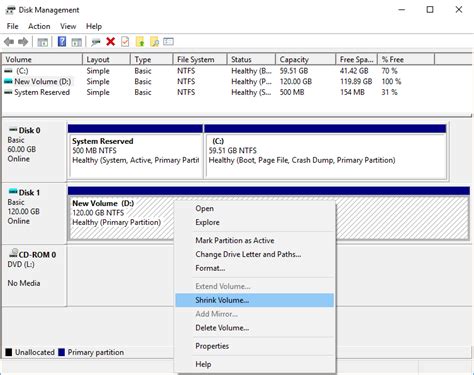Click the settings list view toolbar icon

tap(168, 42)
